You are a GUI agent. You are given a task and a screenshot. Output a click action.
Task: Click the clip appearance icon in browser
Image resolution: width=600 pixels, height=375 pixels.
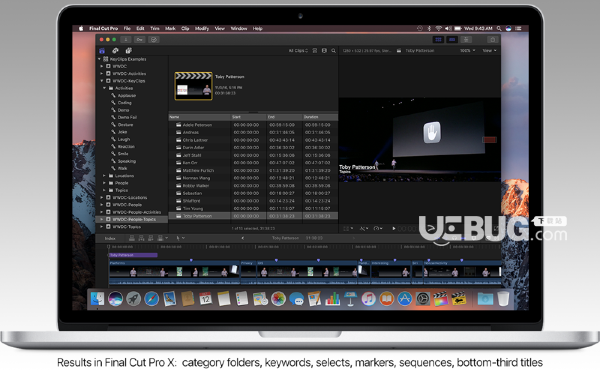tap(315, 51)
